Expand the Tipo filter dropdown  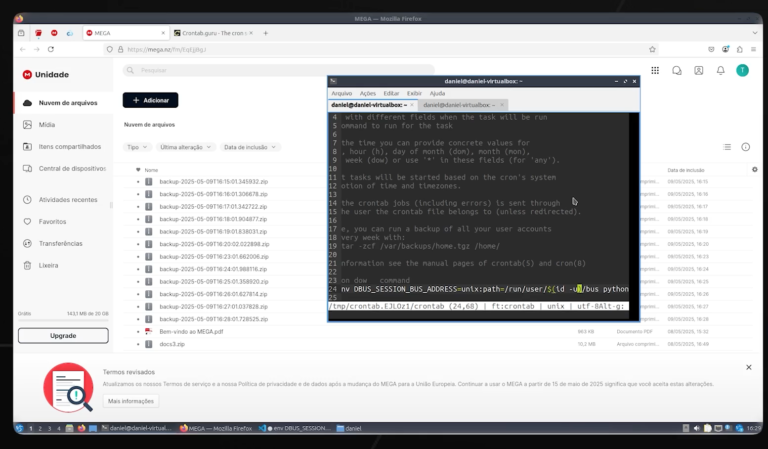pyautogui.click(x=136, y=147)
